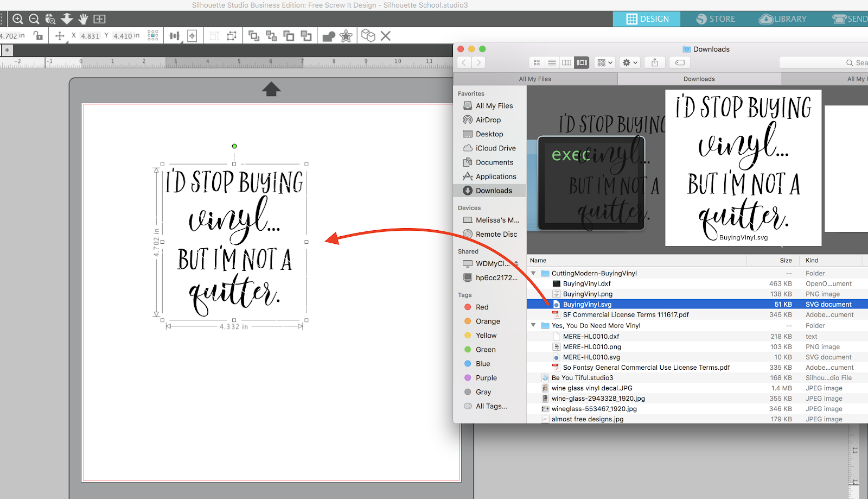Screen dimensions: 868x499
Task: Go back in Finder window
Action: click(464, 63)
